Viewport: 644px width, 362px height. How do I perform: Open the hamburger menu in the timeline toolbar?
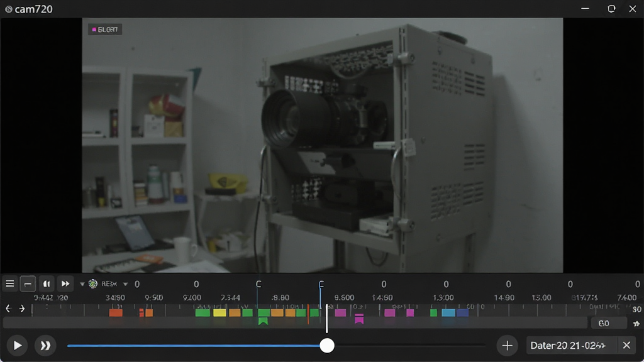click(x=10, y=283)
